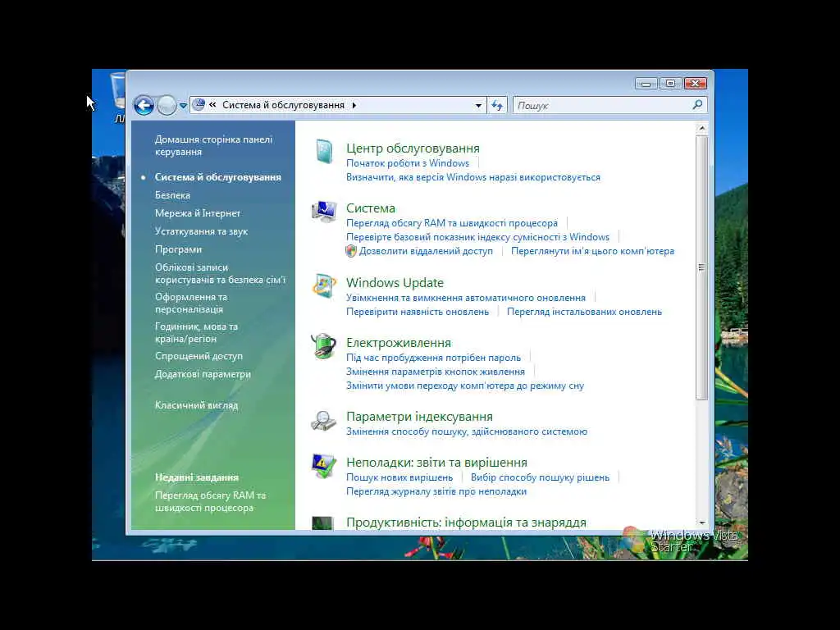Open the 'Електроживлення' heading link
840x630 pixels.
pos(399,343)
